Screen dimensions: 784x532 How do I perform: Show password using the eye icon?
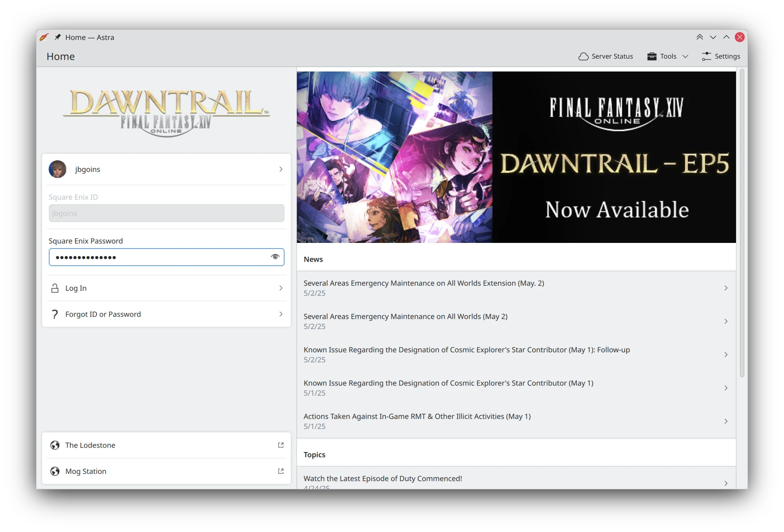(275, 257)
